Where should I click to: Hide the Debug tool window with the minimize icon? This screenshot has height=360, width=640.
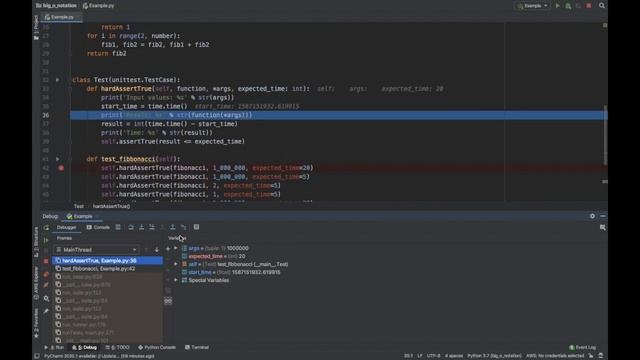click(603, 216)
